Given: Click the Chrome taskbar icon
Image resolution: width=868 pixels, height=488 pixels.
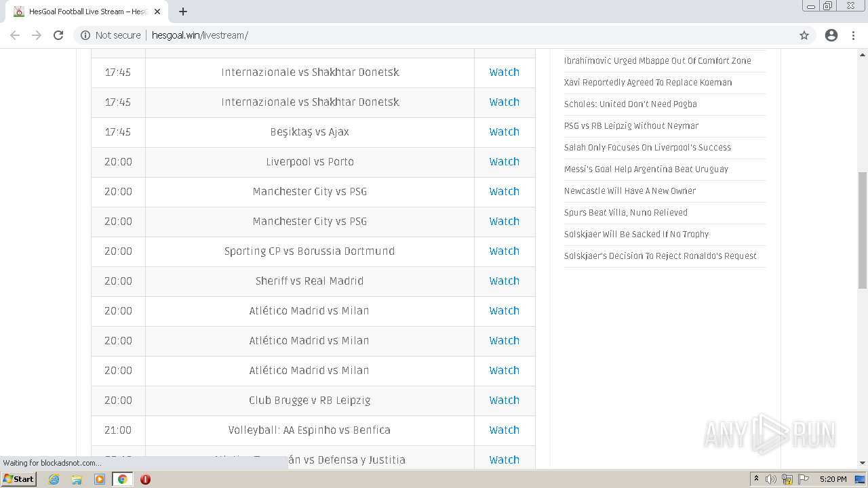Looking at the screenshot, I should coord(122,479).
